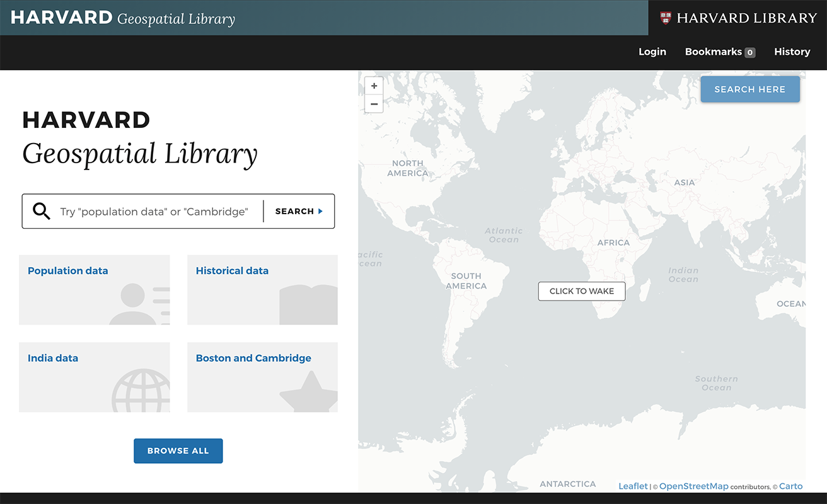
Task: Click the Click to Wake map button
Action: point(581,291)
